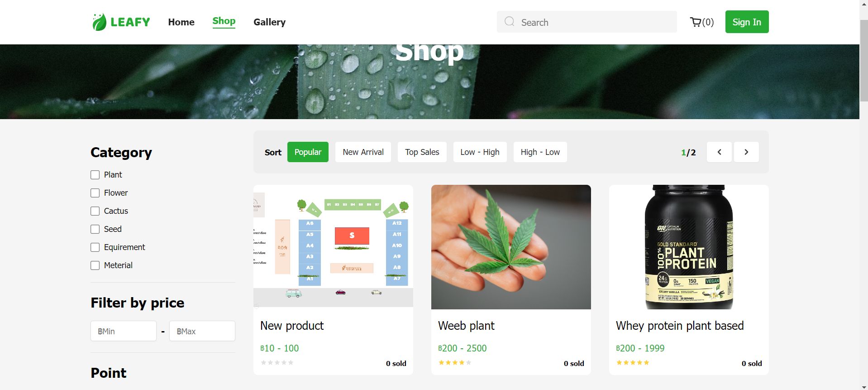Enable the Cactus category filter
Screen dimensions: 868x390
pos(95,211)
